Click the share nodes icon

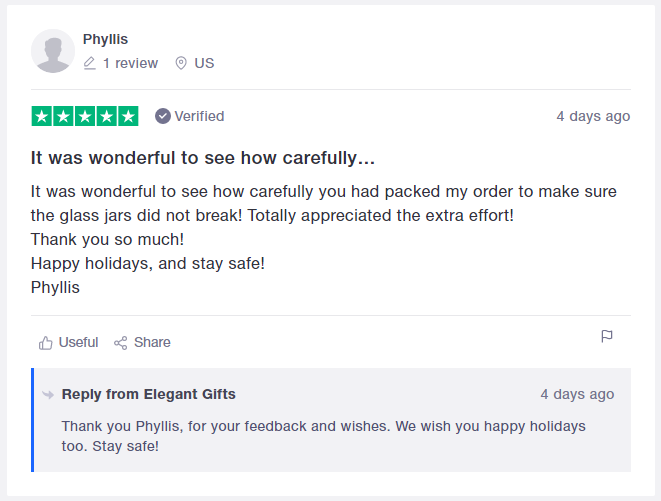[x=121, y=343]
